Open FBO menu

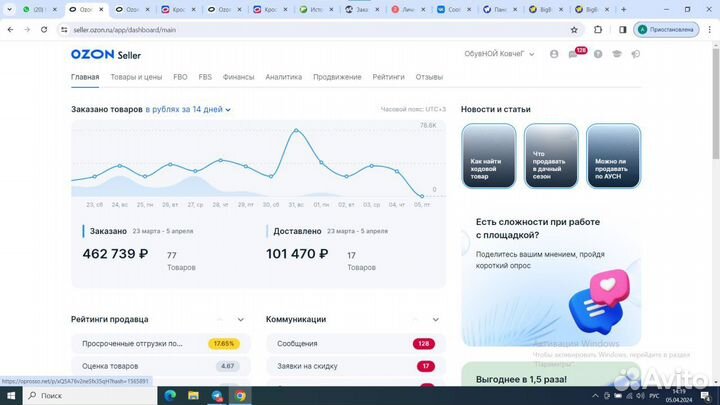click(x=180, y=77)
